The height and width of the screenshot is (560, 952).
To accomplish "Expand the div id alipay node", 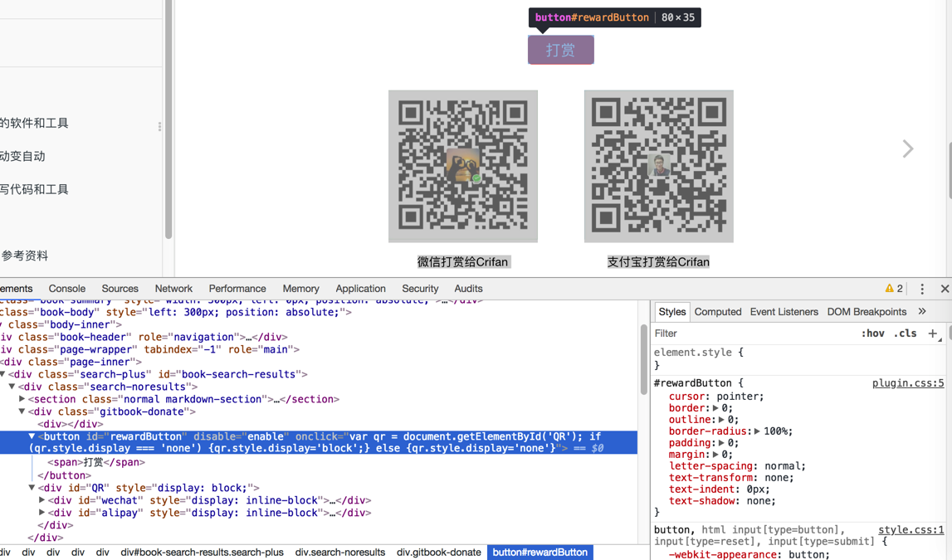I will click(x=41, y=513).
